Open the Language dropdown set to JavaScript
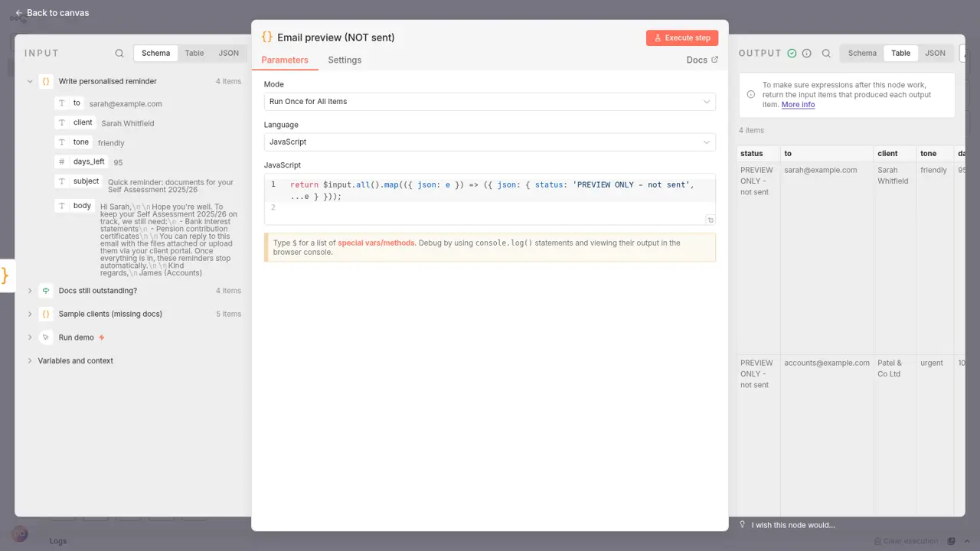This screenshot has width=980, height=551. click(490, 142)
